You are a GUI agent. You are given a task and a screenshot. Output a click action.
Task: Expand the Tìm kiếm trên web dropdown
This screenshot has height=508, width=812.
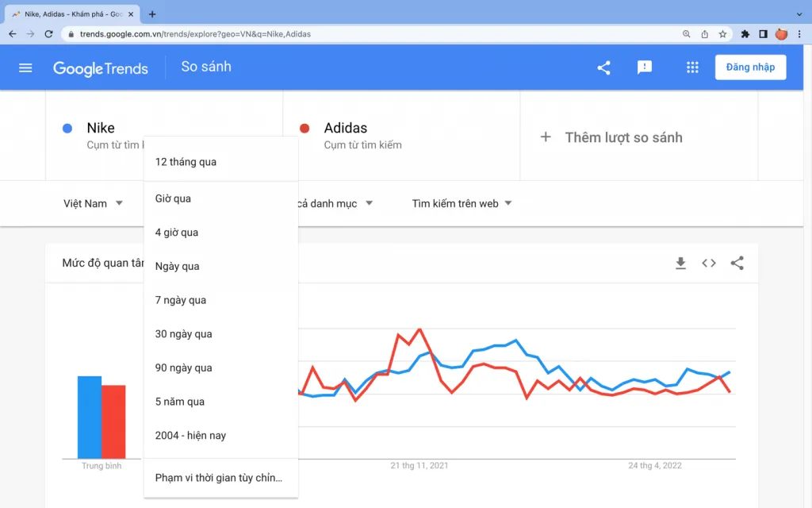tap(462, 203)
